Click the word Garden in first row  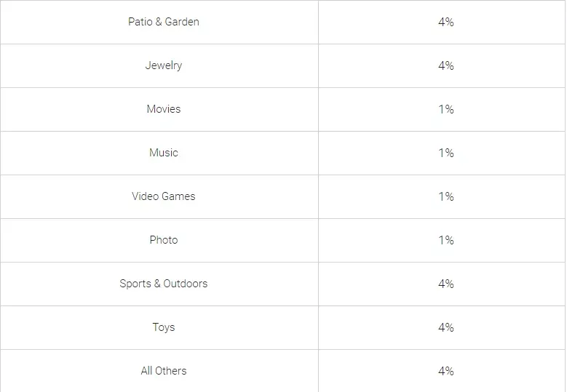pyautogui.click(x=182, y=22)
